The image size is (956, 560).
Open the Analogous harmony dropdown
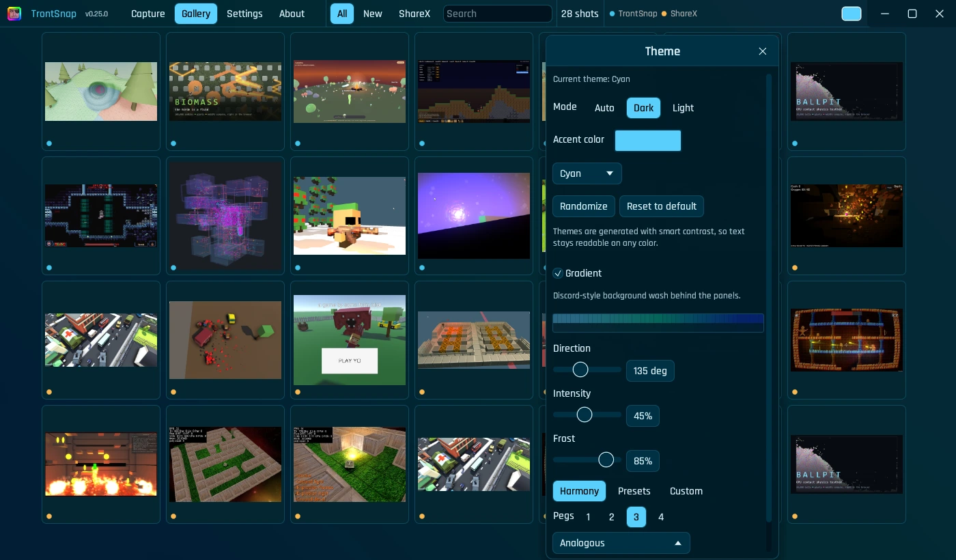(x=621, y=543)
